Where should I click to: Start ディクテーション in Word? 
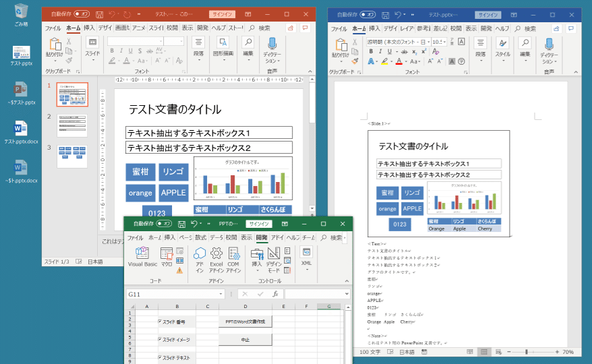click(x=549, y=51)
